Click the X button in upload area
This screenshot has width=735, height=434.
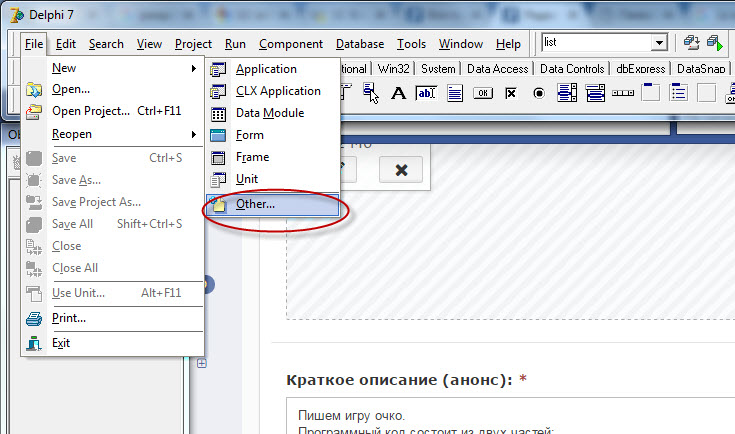401,170
